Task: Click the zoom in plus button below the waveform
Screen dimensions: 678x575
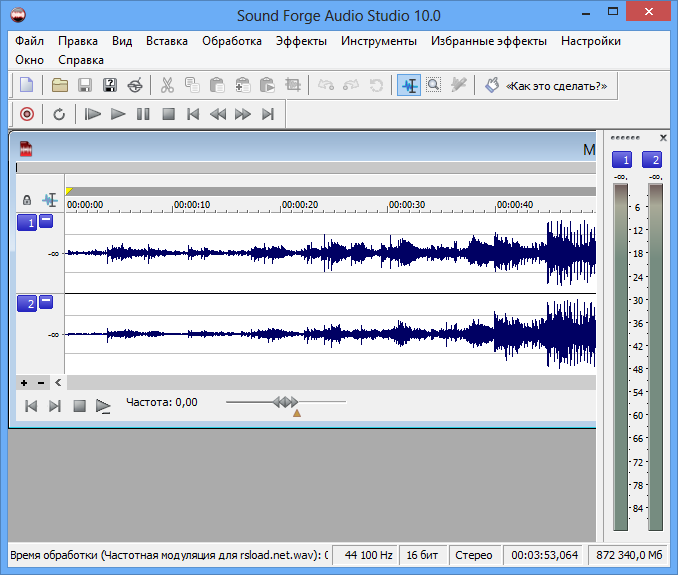Action: click(25, 382)
